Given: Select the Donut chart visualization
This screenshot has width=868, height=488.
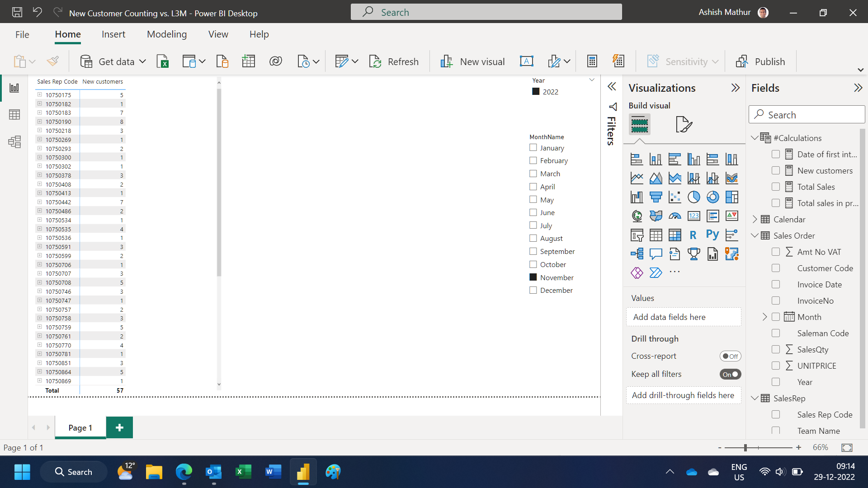Looking at the screenshot, I should coord(712,197).
